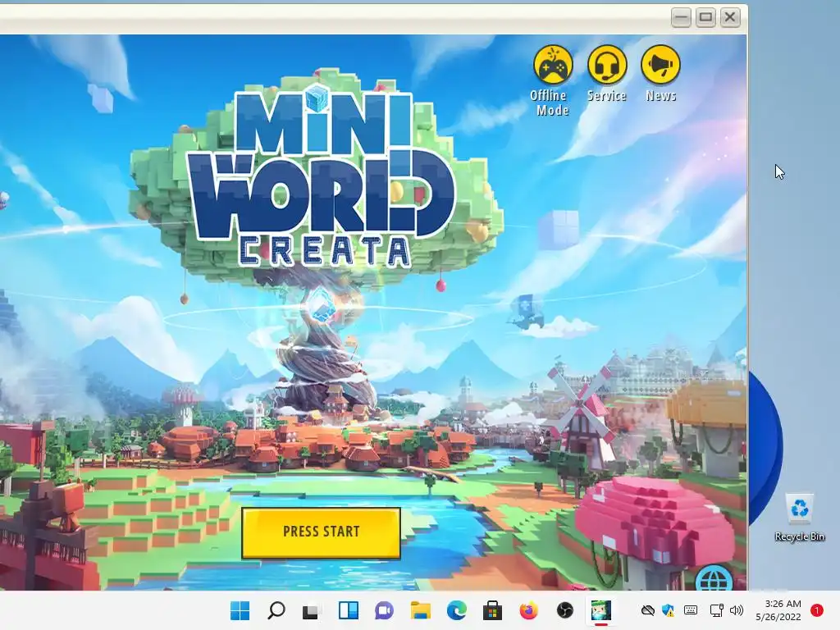Open Microsoft Store from the taskbar
This screenshot has height=630, width=840.
[492, 610]
